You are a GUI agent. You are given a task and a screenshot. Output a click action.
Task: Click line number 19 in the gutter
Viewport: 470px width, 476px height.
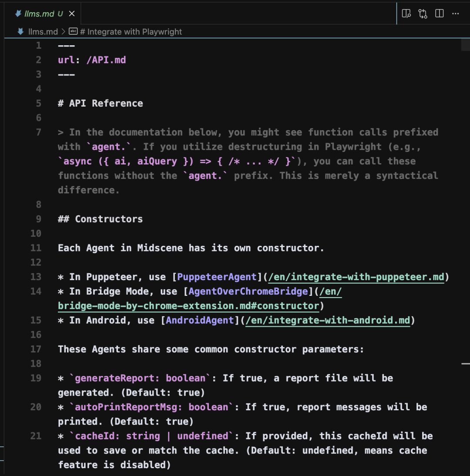pos(36,378)
